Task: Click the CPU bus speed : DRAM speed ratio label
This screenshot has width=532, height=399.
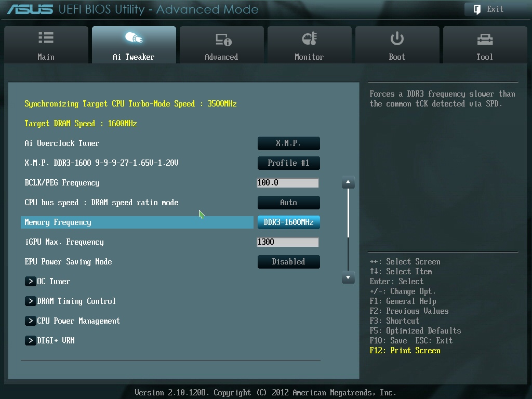Action: click(x=101, y=203)
